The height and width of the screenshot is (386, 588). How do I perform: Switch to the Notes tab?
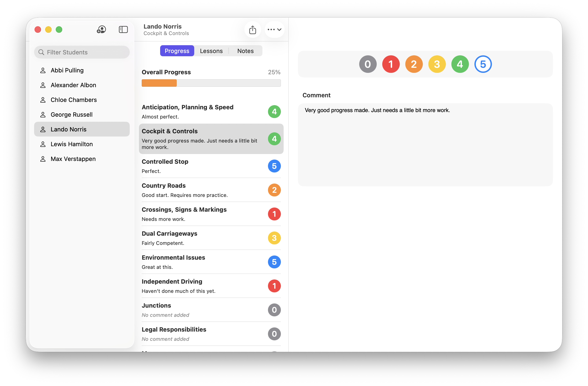[x=245, y=51]
